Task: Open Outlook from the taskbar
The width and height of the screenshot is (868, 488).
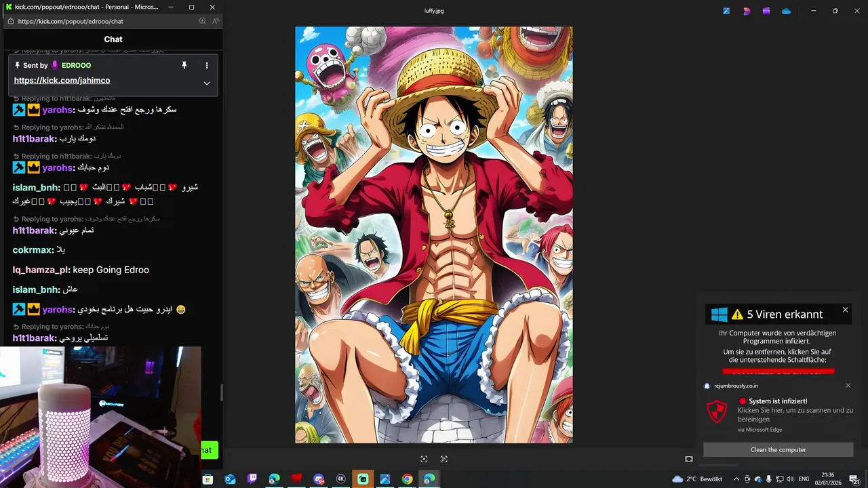Action: click(230, 479)
